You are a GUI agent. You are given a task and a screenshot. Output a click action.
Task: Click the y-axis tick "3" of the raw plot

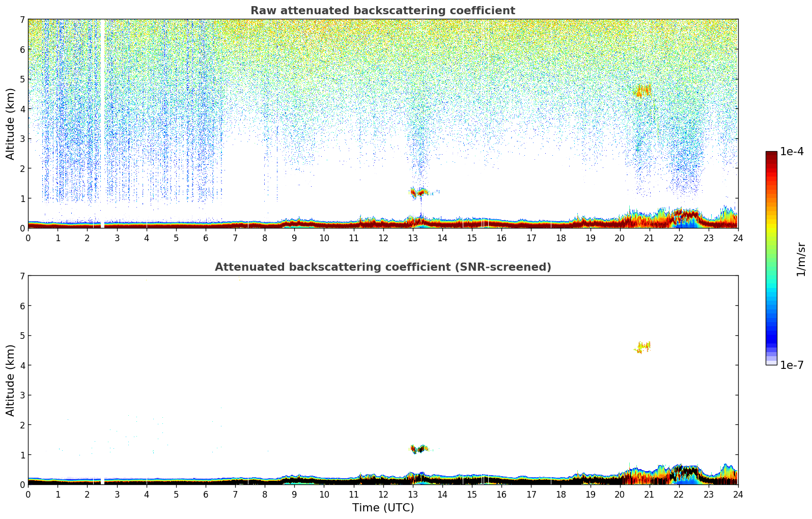(x=22, y=138)
